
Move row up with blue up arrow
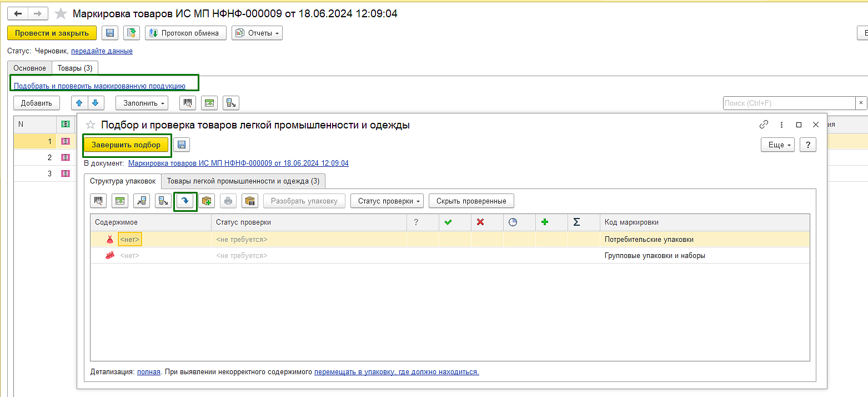(x=79, y=103)
